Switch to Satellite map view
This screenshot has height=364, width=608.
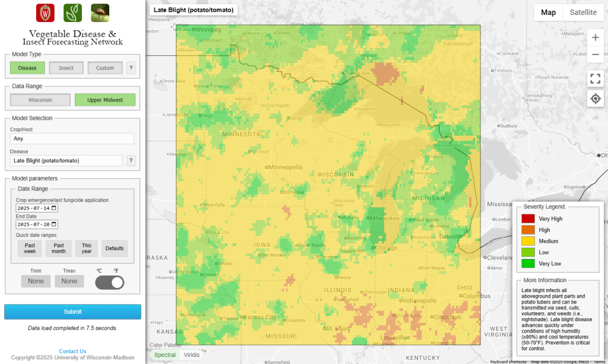583,12
